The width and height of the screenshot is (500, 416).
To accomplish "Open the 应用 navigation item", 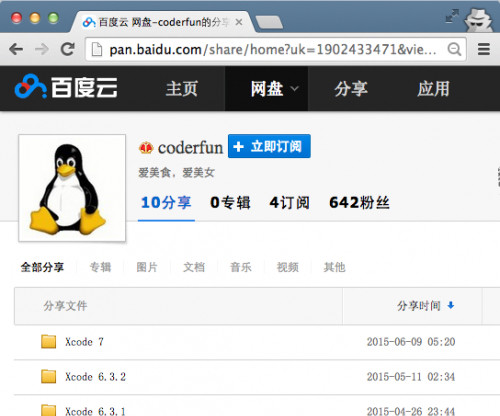I will 434,89.
